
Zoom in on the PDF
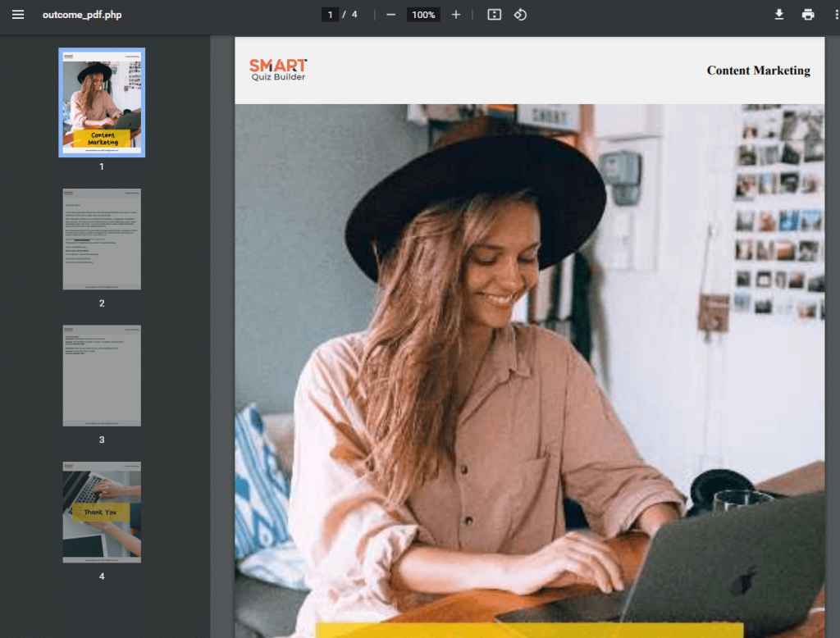(x=456, y=14)
